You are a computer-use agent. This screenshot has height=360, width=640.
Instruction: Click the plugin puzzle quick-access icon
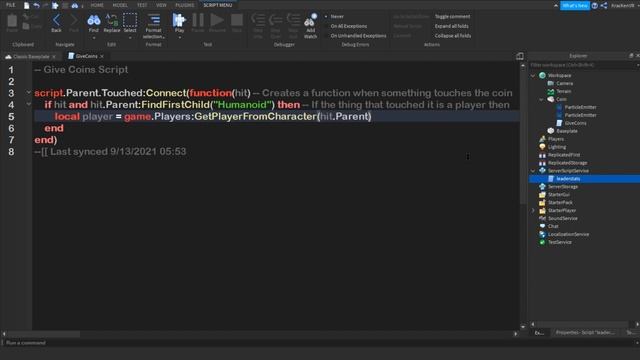tap(55, 5)
